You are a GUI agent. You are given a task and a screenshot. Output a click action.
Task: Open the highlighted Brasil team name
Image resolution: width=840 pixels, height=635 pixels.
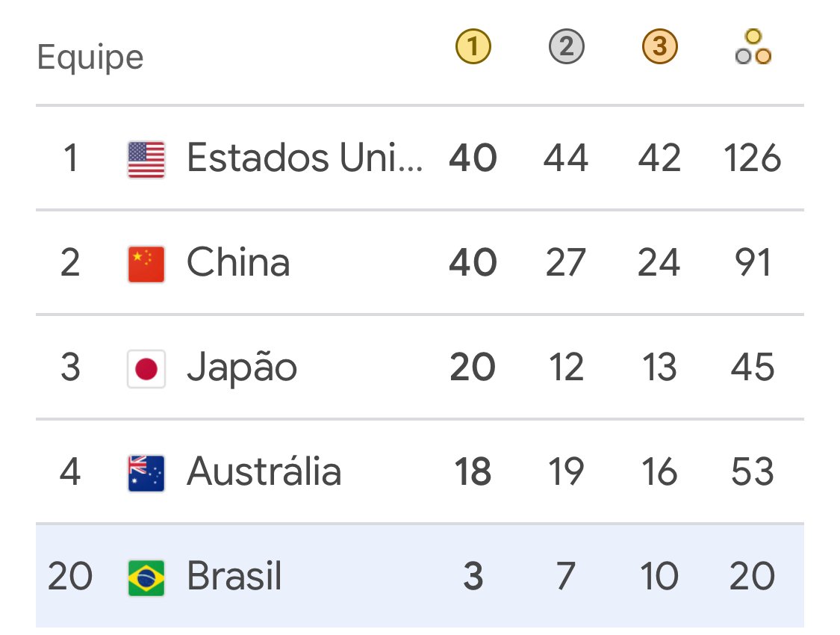234,576
